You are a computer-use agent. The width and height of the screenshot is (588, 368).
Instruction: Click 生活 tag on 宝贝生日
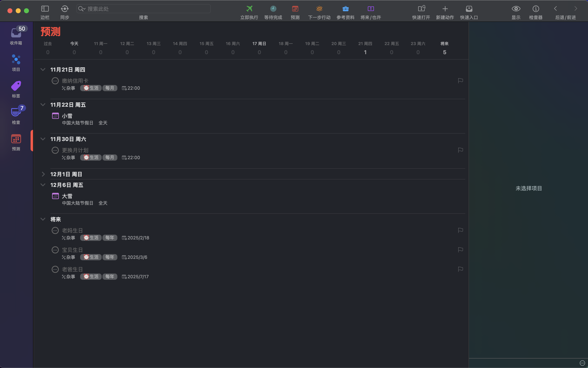coord(91,257)
